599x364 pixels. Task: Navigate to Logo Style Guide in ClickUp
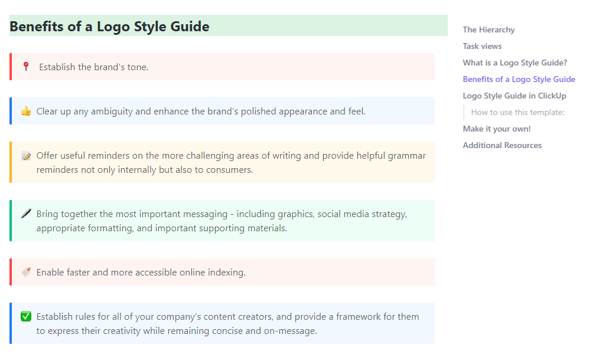515,96
